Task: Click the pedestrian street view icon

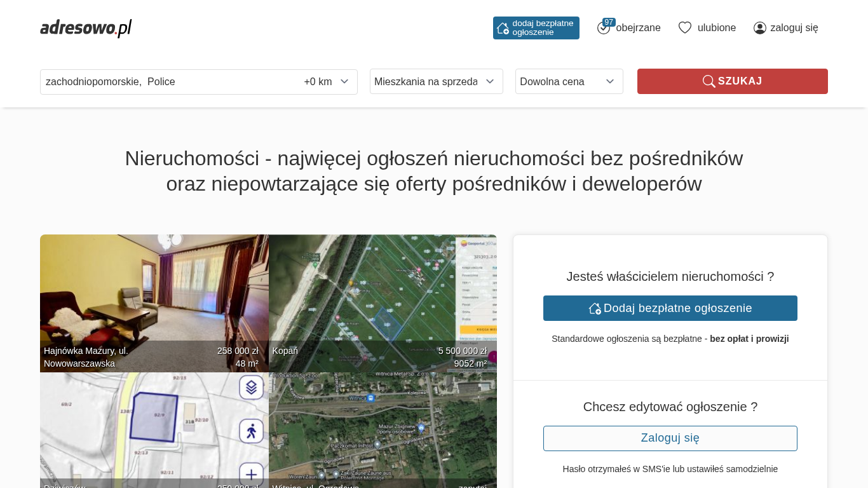Action: pos(251,431)
